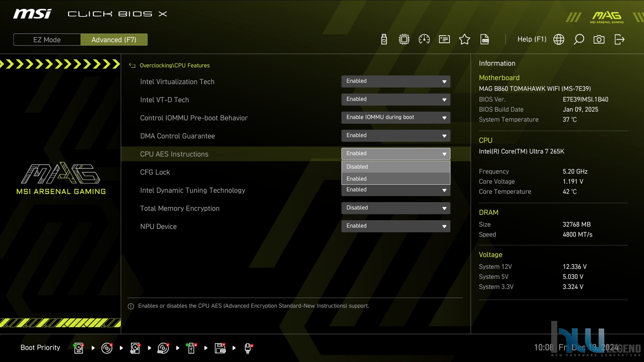
Task: Open the LOG file icon
Action: click(485, 39)
